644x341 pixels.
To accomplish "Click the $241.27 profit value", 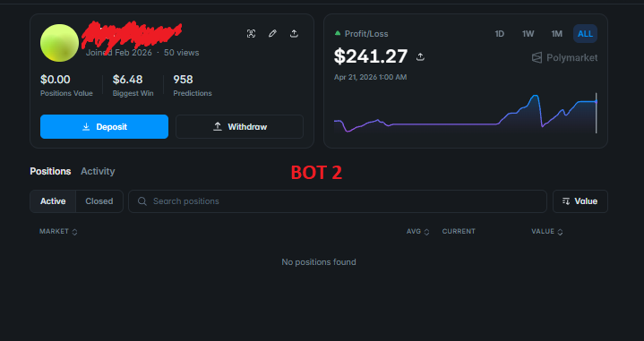I will (371, 56).
